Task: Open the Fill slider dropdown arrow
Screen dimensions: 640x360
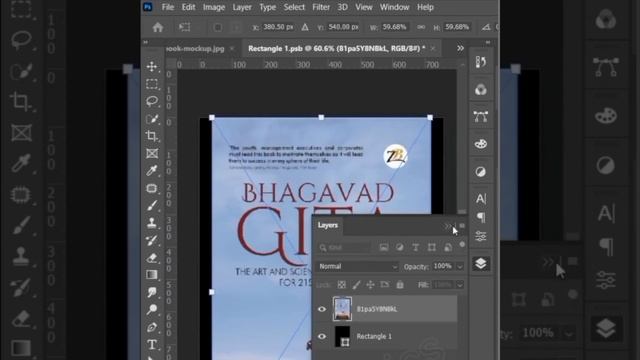Action: pyautogui.click(x=460, y=285)
